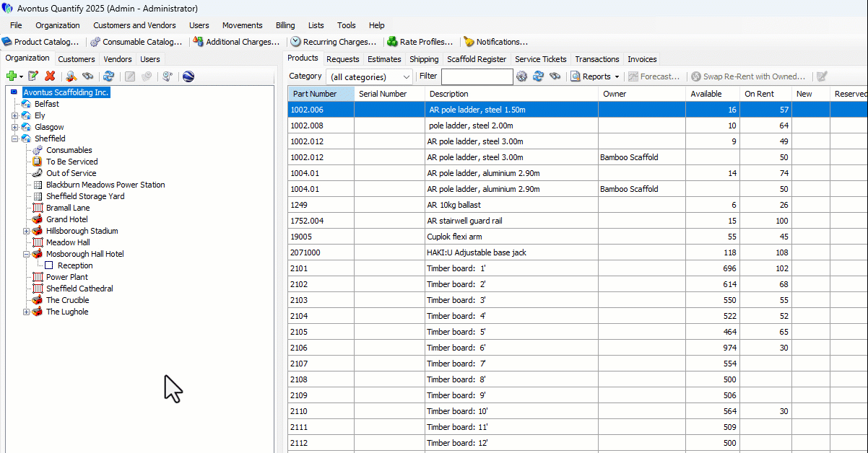Expand the Hillsborough Stadium node
Image resolution: width=868 pixels, height=453 pixels.
tap(27, 231)
